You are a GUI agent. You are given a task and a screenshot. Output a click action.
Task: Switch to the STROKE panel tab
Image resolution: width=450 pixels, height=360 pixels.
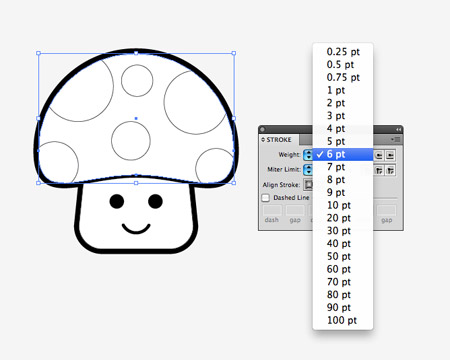pos(279,140)
